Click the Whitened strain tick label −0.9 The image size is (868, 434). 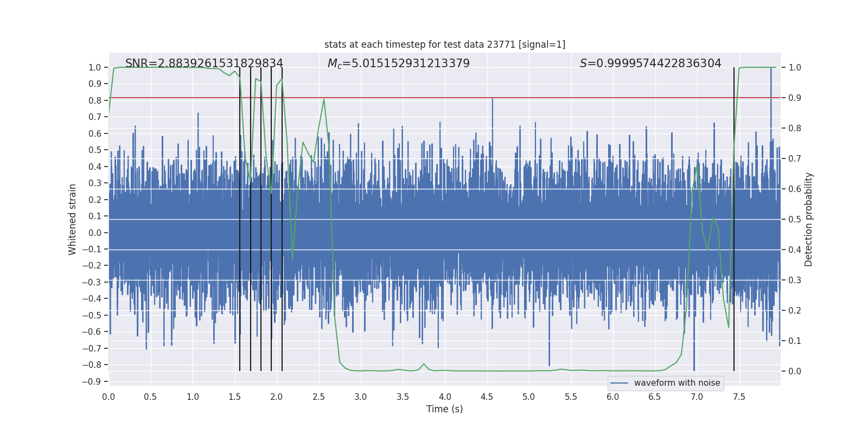(x=92, y=381)
